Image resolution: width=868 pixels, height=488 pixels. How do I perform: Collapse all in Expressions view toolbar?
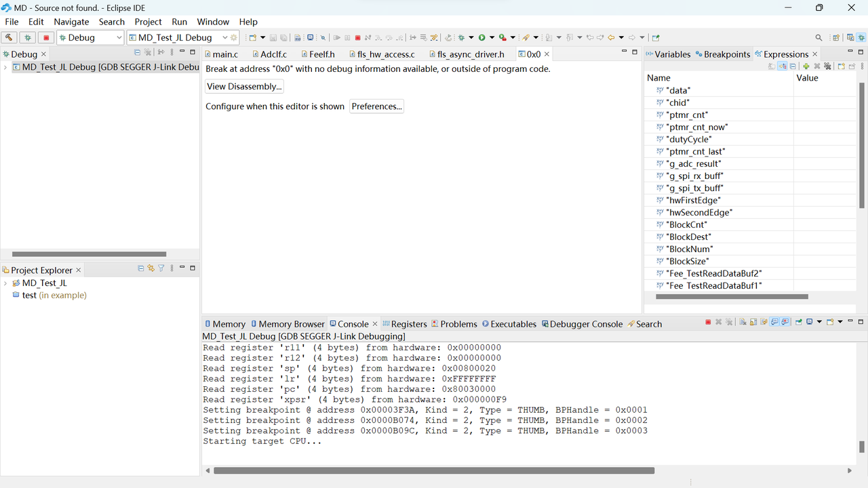tap(793, 66)
